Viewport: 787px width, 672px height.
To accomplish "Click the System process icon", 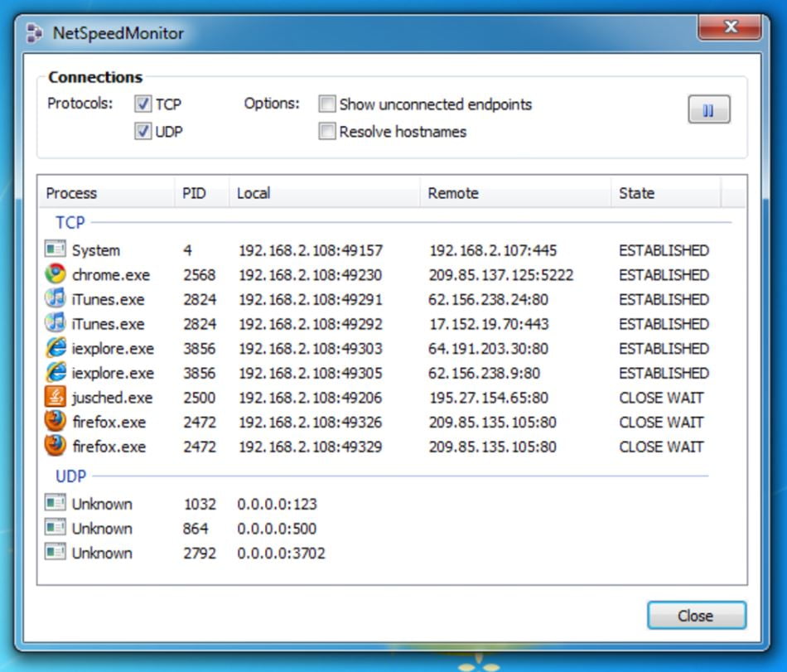I will coord(55,249).
